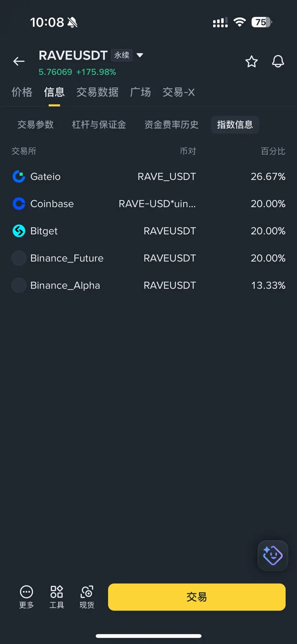Switch to the 价格 tab
This screenshot has width=297, height=644.
point(22,92)
